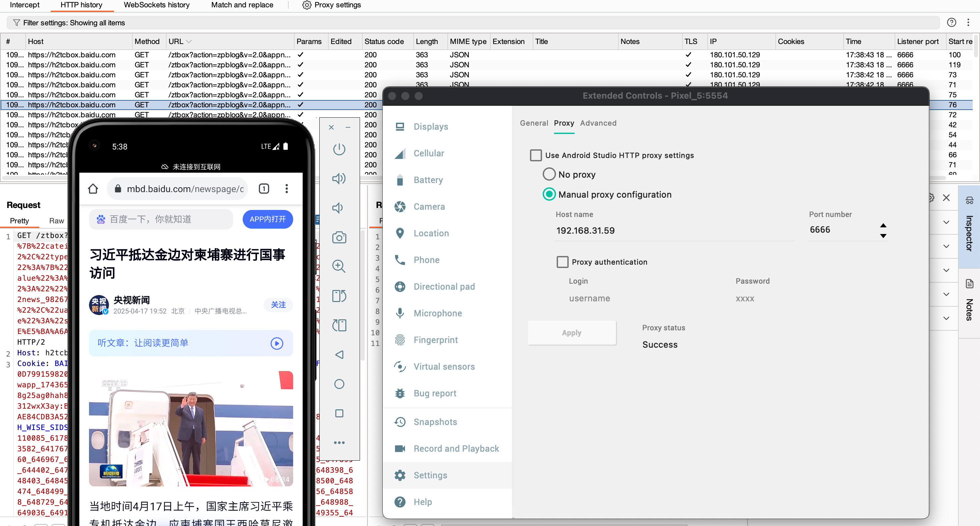Open the phone browser three-dot menu

[286, 189]
